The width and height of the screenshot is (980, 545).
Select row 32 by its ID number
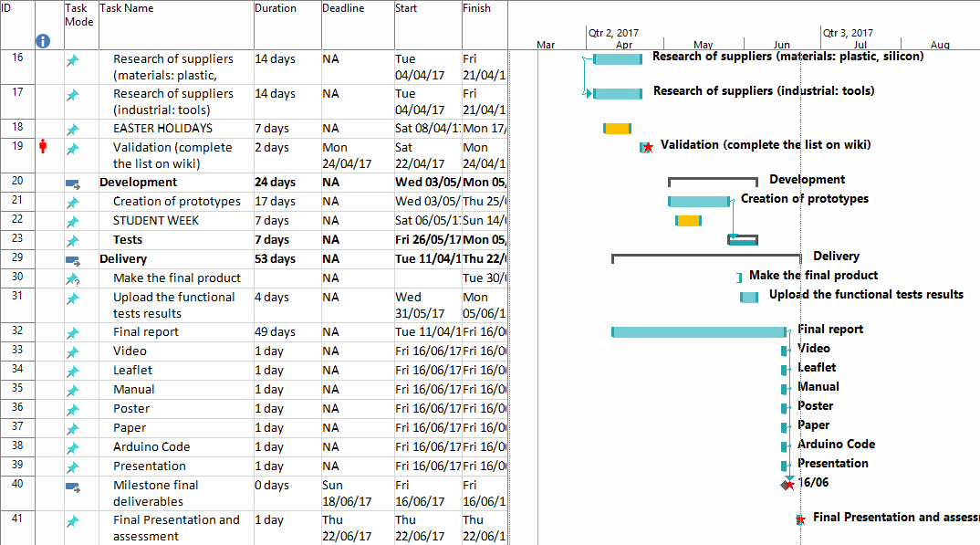pos(18,332)
